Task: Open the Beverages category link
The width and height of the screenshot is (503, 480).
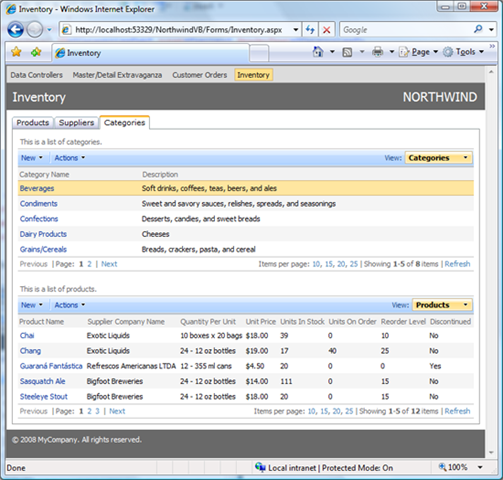Action: coord(37,188)
